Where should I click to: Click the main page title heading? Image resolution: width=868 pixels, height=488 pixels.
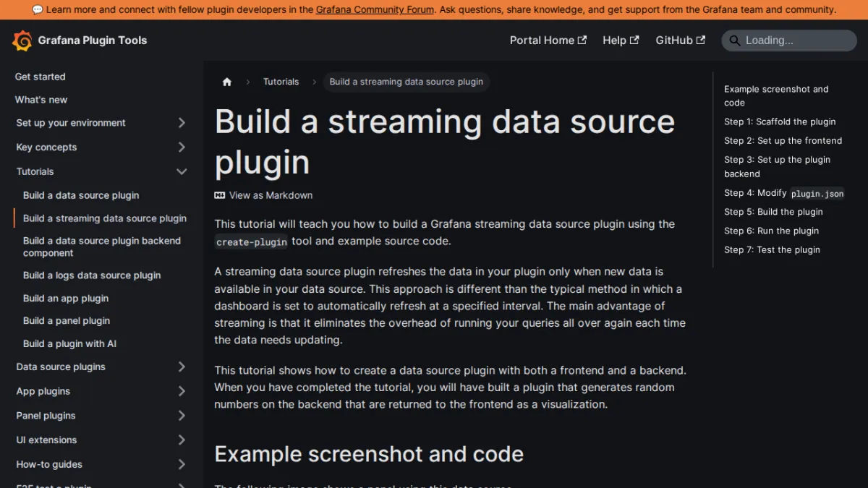tap(445, 142)
